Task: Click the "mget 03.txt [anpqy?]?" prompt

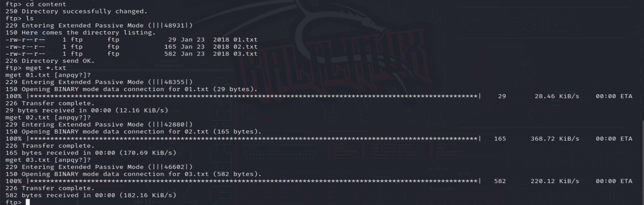Action: [48, 160]
